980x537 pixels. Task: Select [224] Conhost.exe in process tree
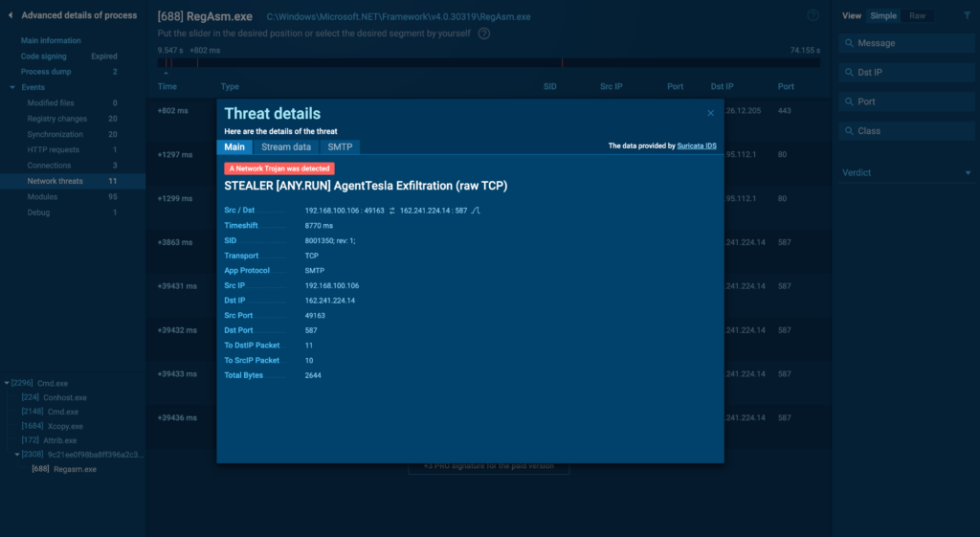(54, 397)
